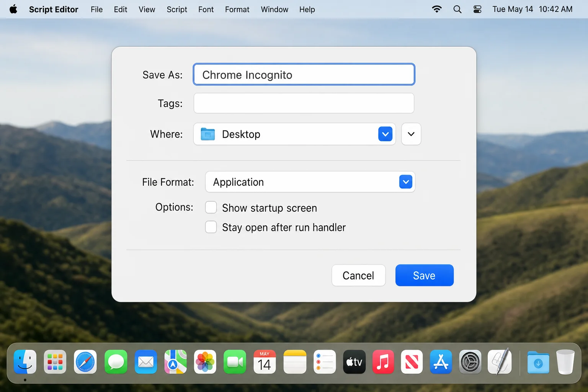Viewport: 588px width, 392px height.
Task: Open Mail from the Dock
Action: pyautogui.click(x=146, y=362)
